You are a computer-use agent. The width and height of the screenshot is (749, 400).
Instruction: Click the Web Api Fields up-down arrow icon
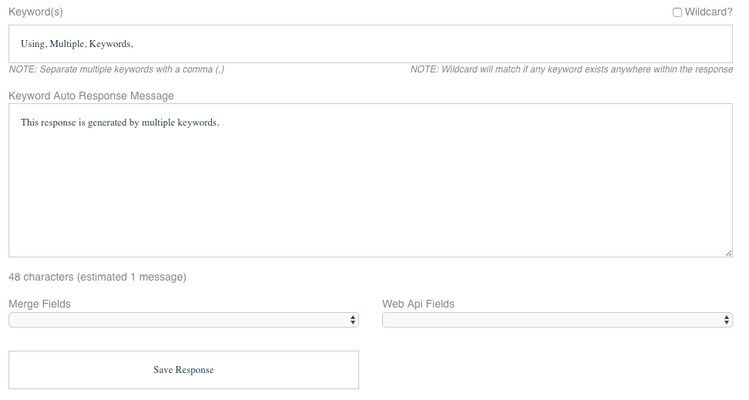pyautogui.click(x=726, y=320)
